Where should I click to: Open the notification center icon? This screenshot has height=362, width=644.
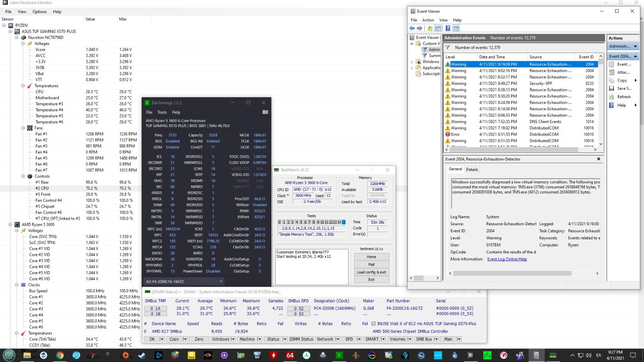pyautogui.click(x=633, y=355)
